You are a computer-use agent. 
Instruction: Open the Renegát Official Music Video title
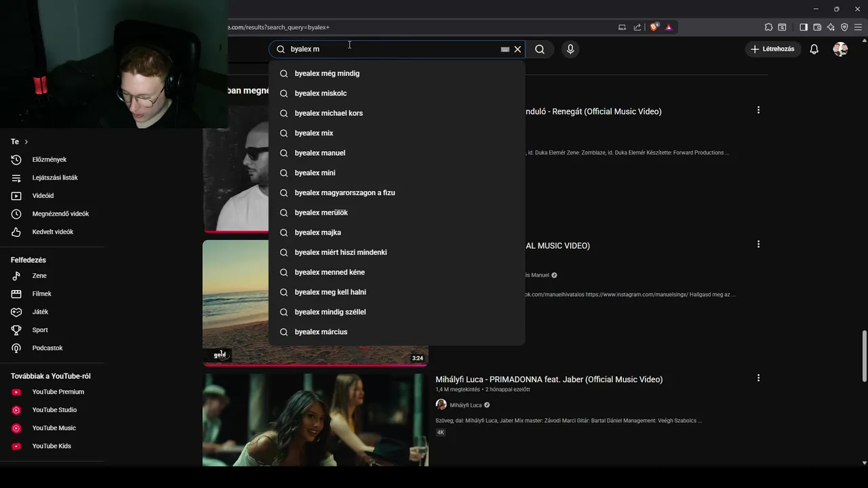point(593,111)
